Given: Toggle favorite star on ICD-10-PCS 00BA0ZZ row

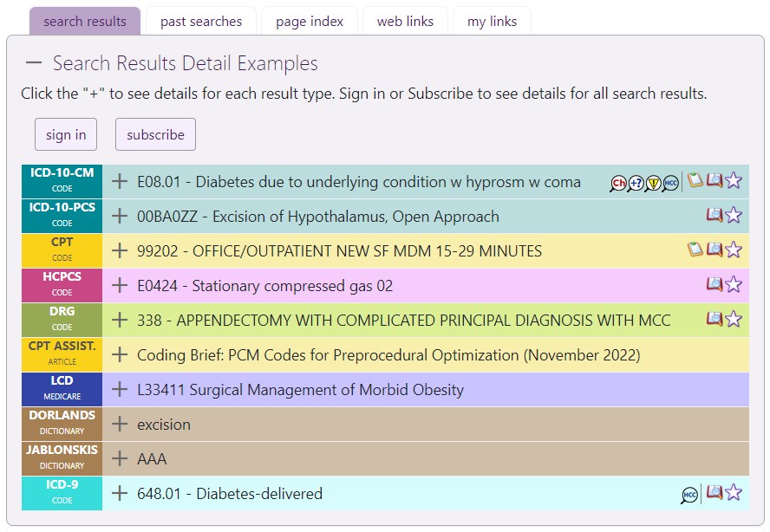Looking at the screenshot, I should (734, 215).
